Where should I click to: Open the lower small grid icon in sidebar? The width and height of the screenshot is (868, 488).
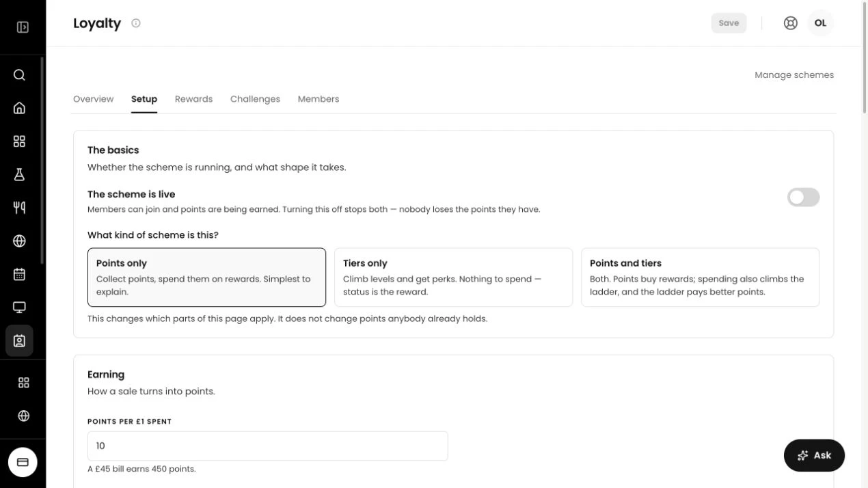coord(23,383)
